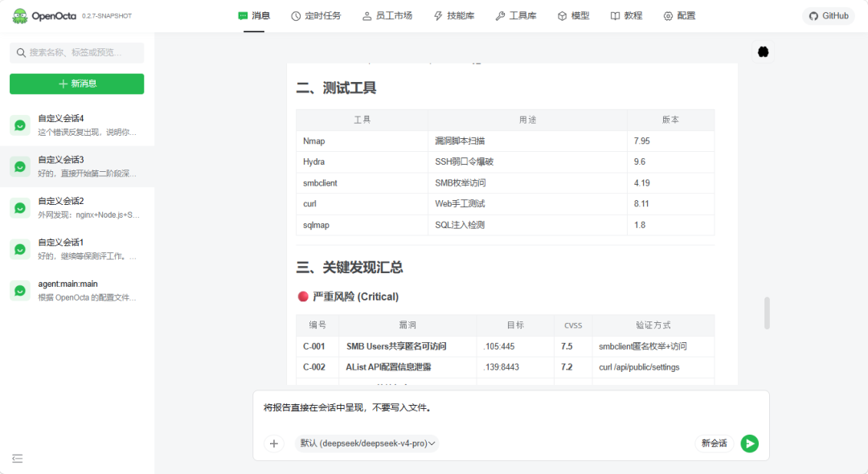Collapse the sidebar with the bottom-left icon
The width and height of the screenshot is (868, 474).
tap(17, 459)
